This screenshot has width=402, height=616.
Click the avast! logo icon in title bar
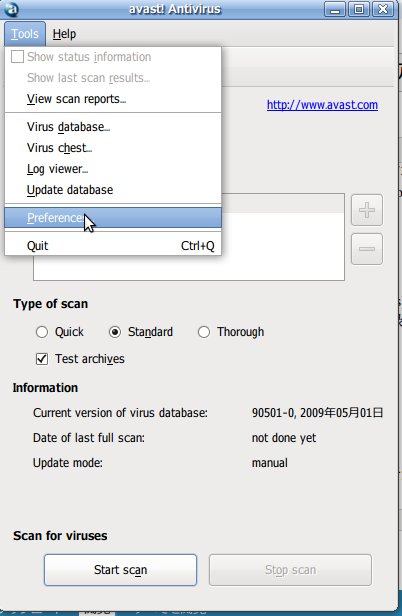[x=11, y=9]
